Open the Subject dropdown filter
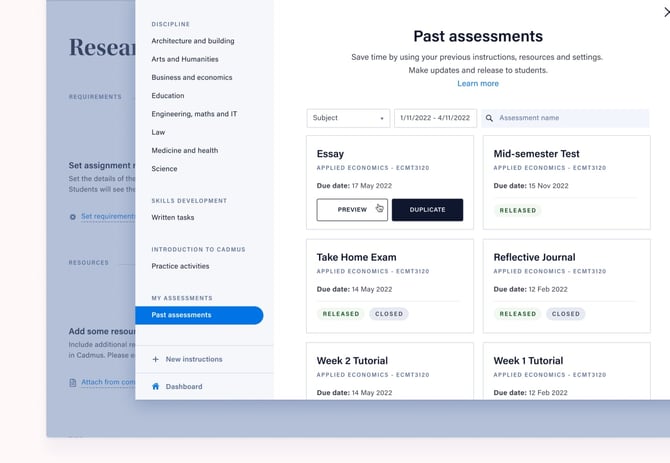670x463 pixels. (348, 118)
